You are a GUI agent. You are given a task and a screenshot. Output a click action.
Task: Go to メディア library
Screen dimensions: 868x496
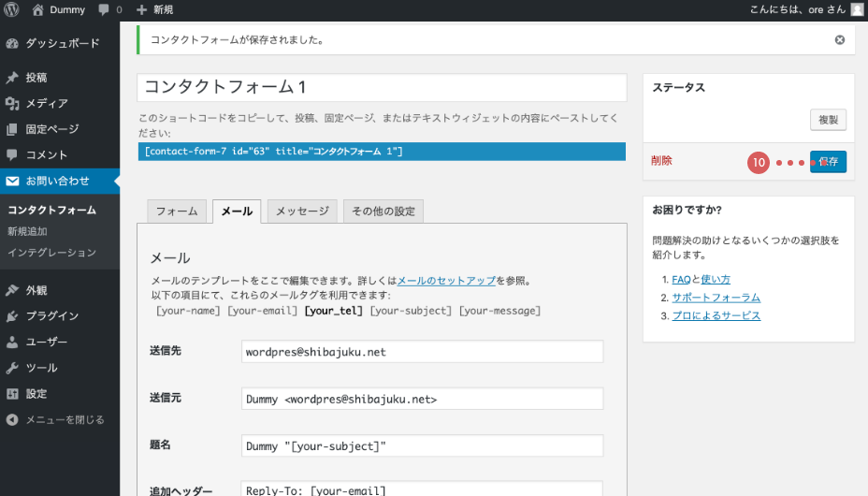pyautogui.click(x=46, y=103)
